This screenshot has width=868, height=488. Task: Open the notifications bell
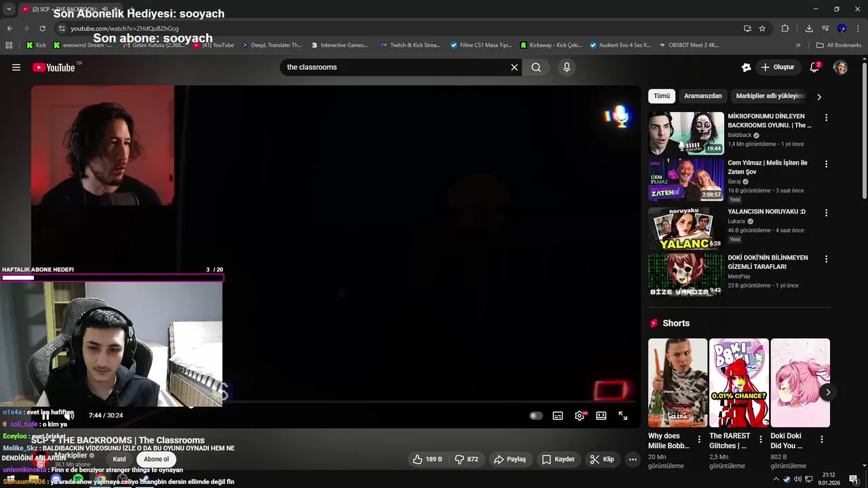814,67
